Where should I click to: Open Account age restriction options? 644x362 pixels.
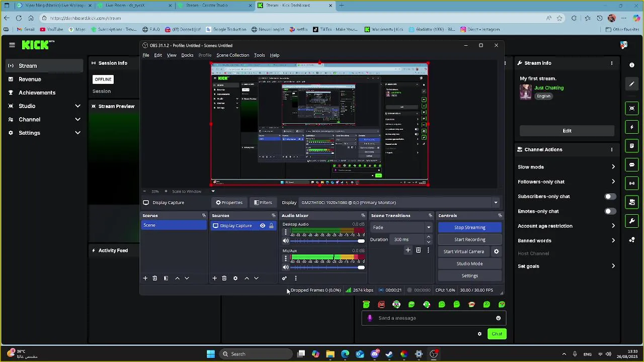point(613,226)
